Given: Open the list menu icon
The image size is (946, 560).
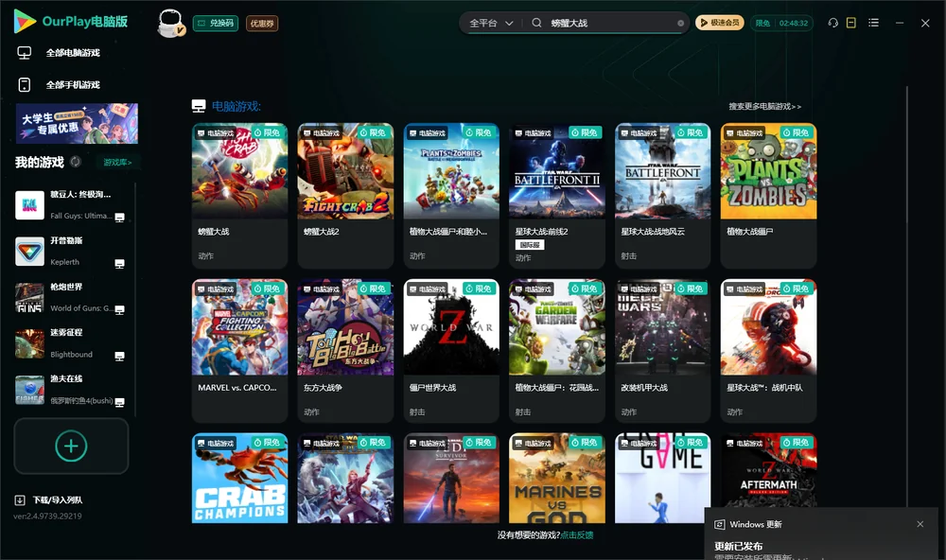Looking at the screenshot, I should click(873, 23).
